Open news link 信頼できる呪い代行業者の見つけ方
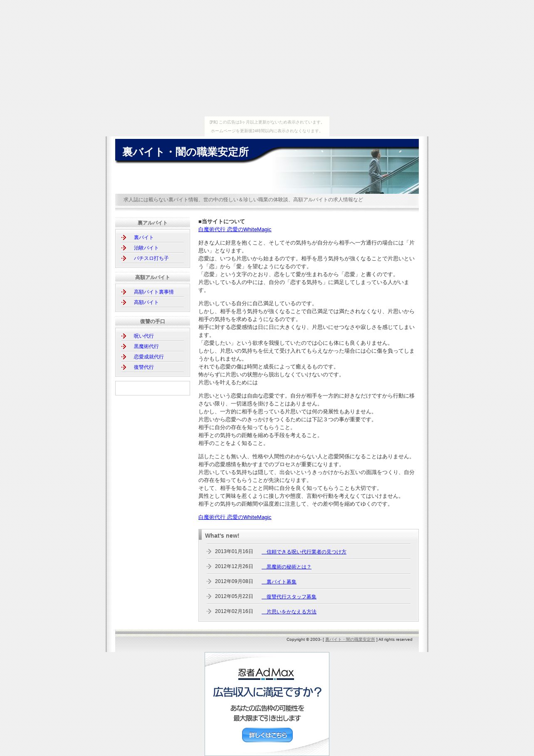This screenshot has width=534, height=756. click(x=304, y=552)
